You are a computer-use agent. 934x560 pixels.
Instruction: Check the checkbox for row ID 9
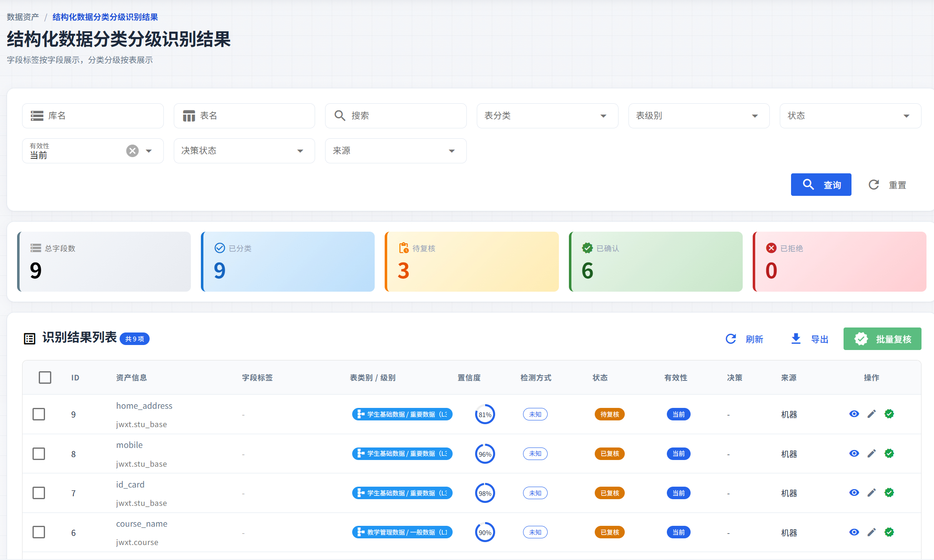(39, 414)
